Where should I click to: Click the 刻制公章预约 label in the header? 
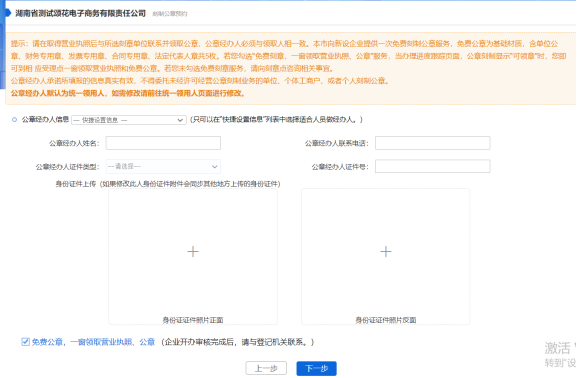coord(170,14)
